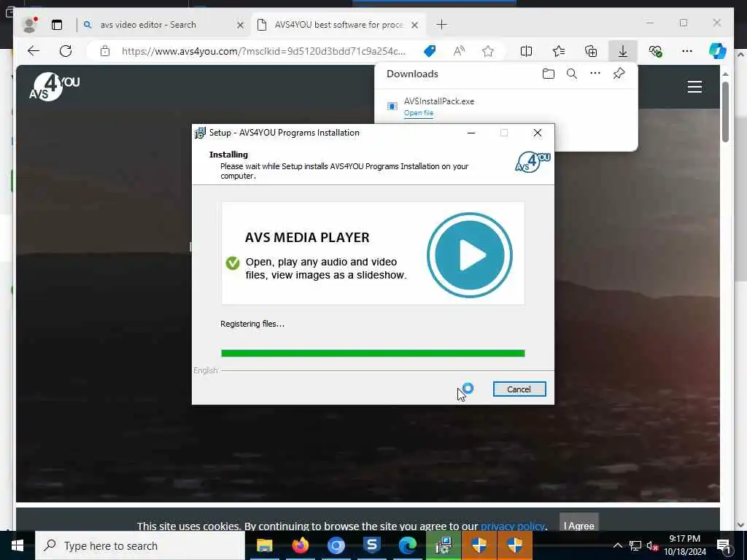Click Open file under AVSInstallPack.exe
The height and width of the screenshot is (560, 747).
pos(419,113)
